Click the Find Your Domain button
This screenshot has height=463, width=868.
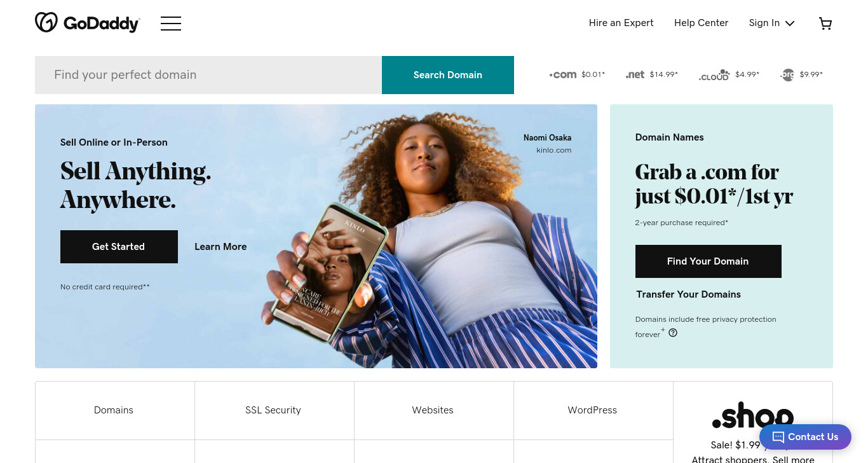coord(709,261)
